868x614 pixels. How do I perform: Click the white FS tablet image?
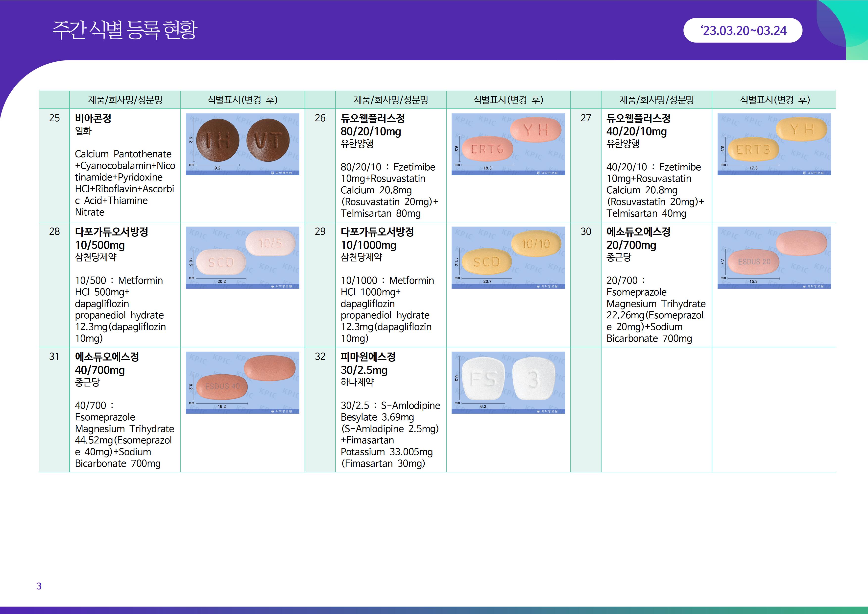coord(483,379)
